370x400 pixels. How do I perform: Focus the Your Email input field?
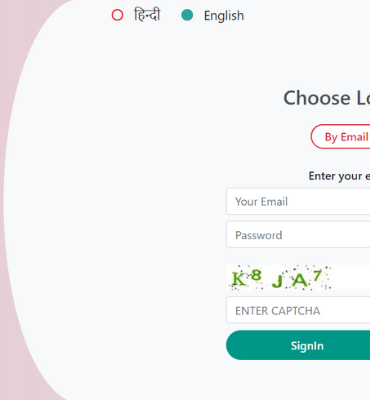point(298,201)
